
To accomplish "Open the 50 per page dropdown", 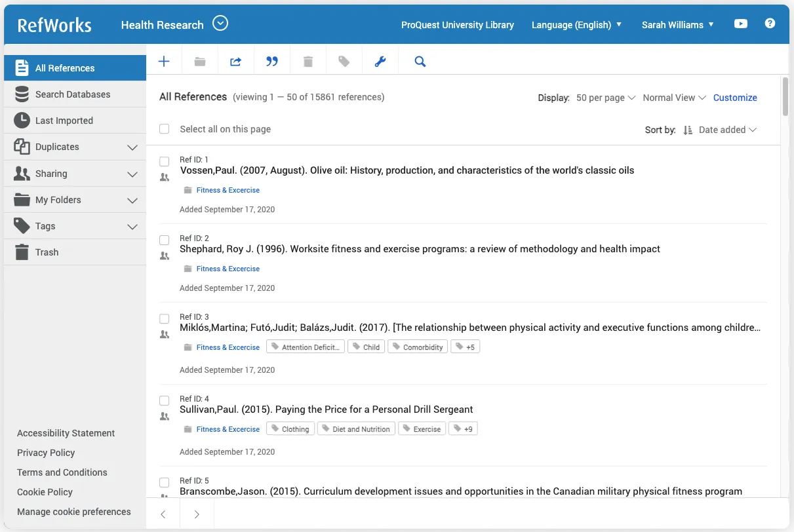I will pos(605,98).
